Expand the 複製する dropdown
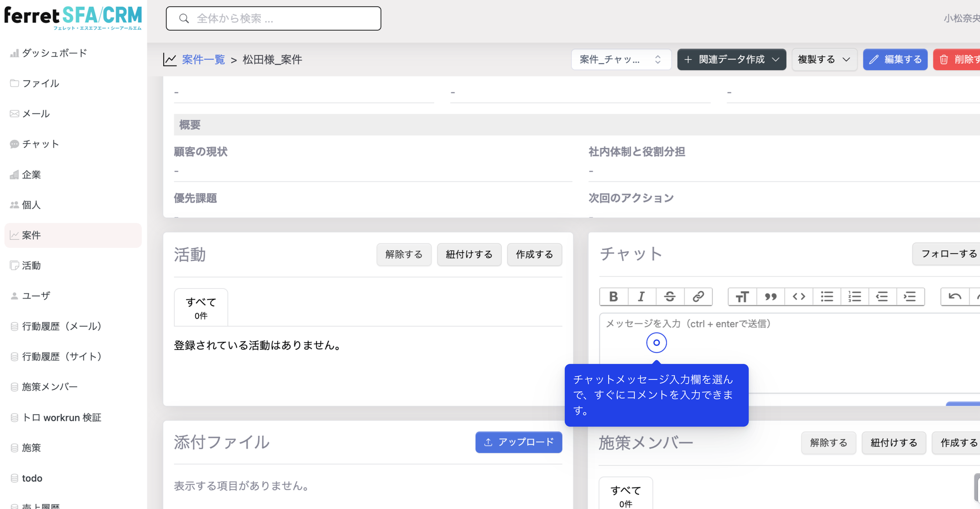 824,60
